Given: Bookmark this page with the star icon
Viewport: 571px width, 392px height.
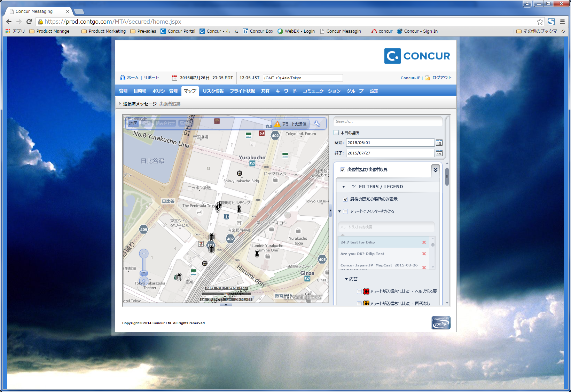Looking at the screenshot, I should [x=540, y=22].
